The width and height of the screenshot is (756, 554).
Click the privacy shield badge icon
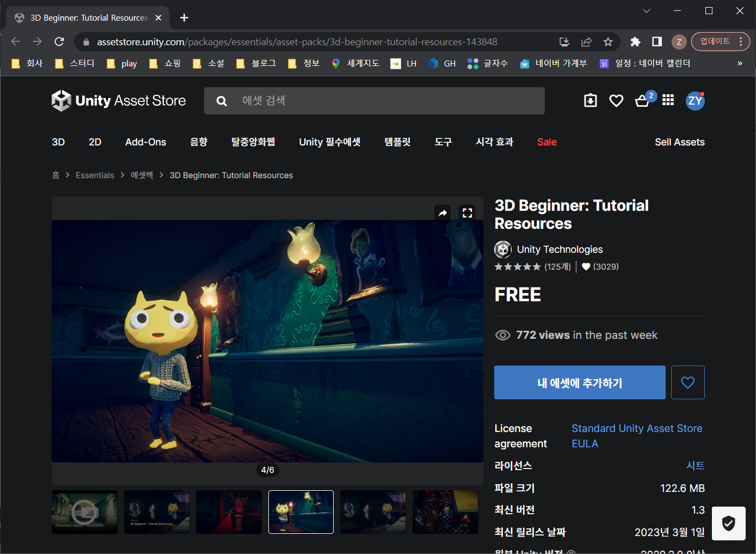(x=729, y=523)
